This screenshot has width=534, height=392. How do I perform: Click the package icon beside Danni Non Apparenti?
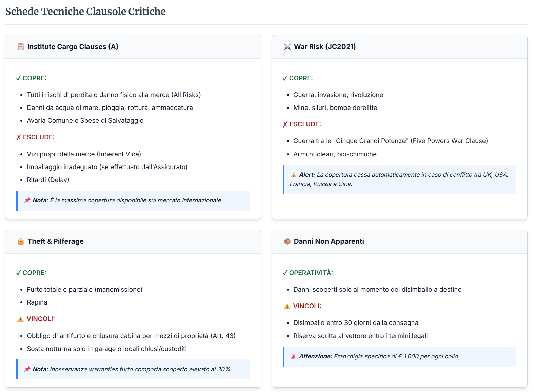pyautogui.click(x=287, y=241)
